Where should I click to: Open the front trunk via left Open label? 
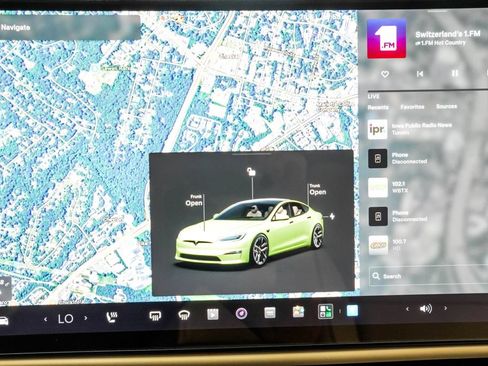194,203
